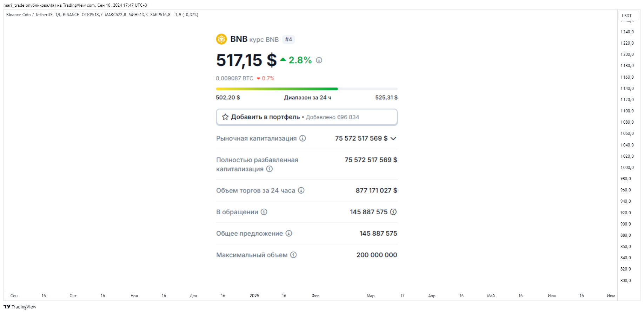Click max supply value 200 000 000
Screen dimensions: 644x313
[x=377, y=255]
